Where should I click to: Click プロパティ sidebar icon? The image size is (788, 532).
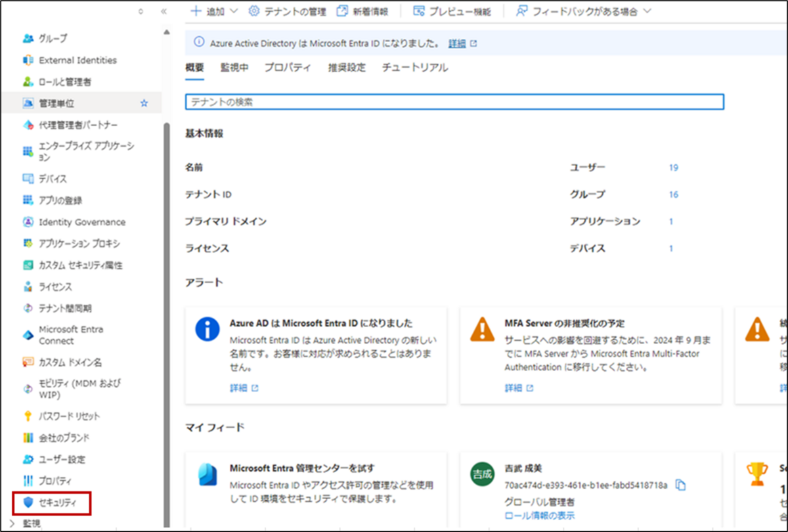pos(28,481)
